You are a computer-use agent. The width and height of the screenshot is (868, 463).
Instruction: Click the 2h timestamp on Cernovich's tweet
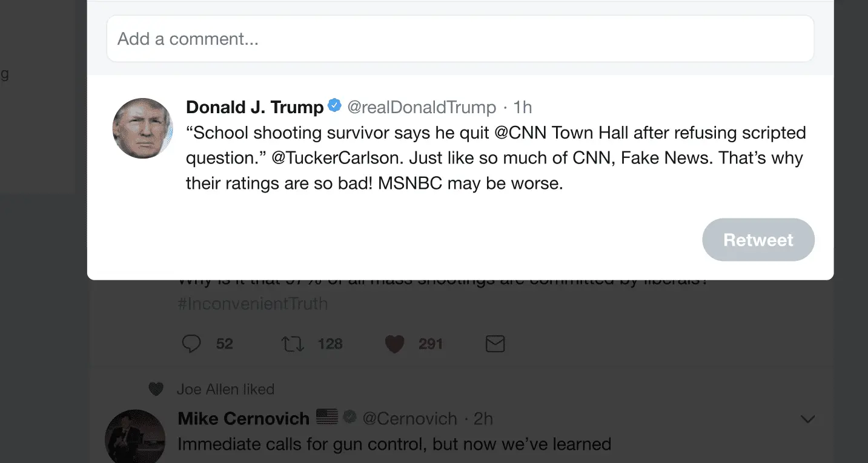(483, 418)
